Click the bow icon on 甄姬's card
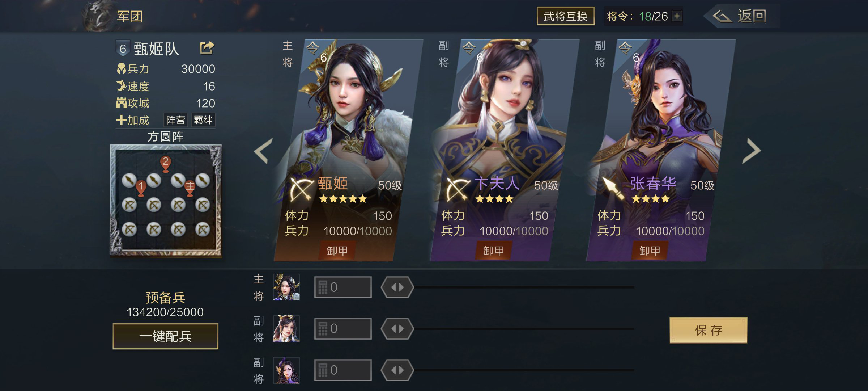 coord(301,189)
